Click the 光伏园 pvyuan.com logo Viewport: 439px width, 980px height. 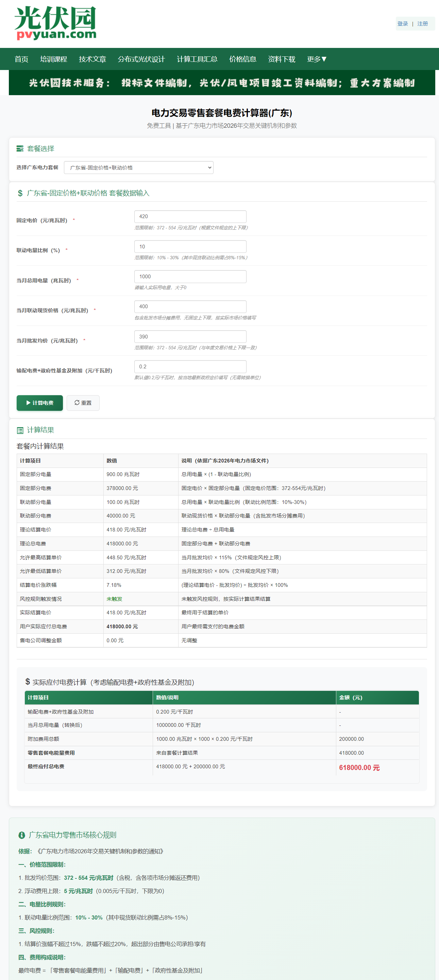[55, 23]
